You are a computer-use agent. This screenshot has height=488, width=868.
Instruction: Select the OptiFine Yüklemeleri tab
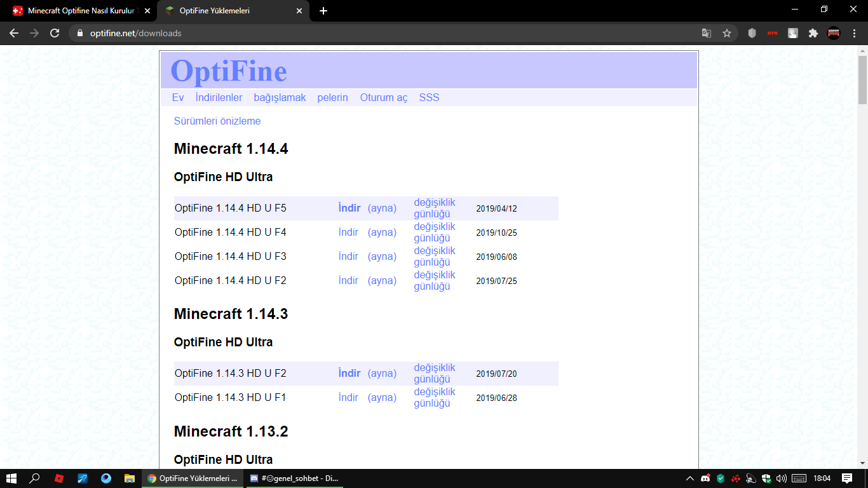coord(233,11)
